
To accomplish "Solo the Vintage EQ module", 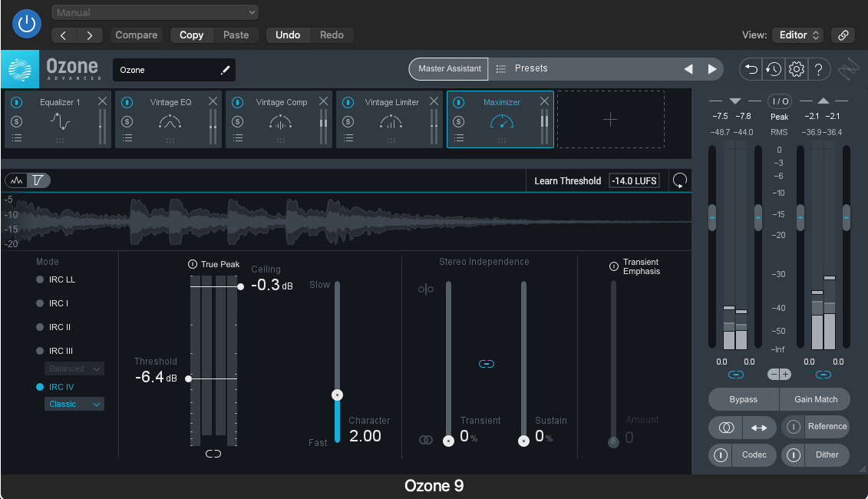I will [x=127, y=121].
